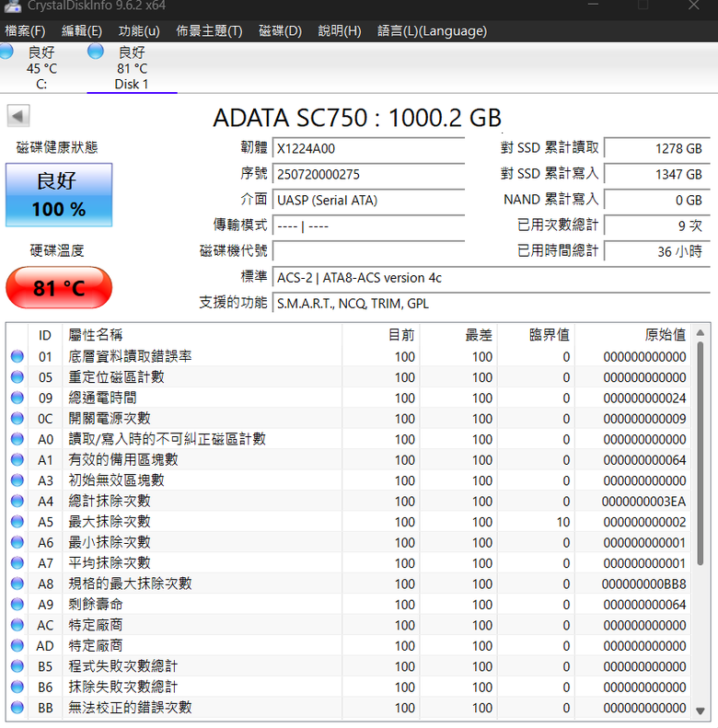718x728 pixels.
Task: Select the Disk 1 tab at 81 °C
Action: [x=132, y=67]
